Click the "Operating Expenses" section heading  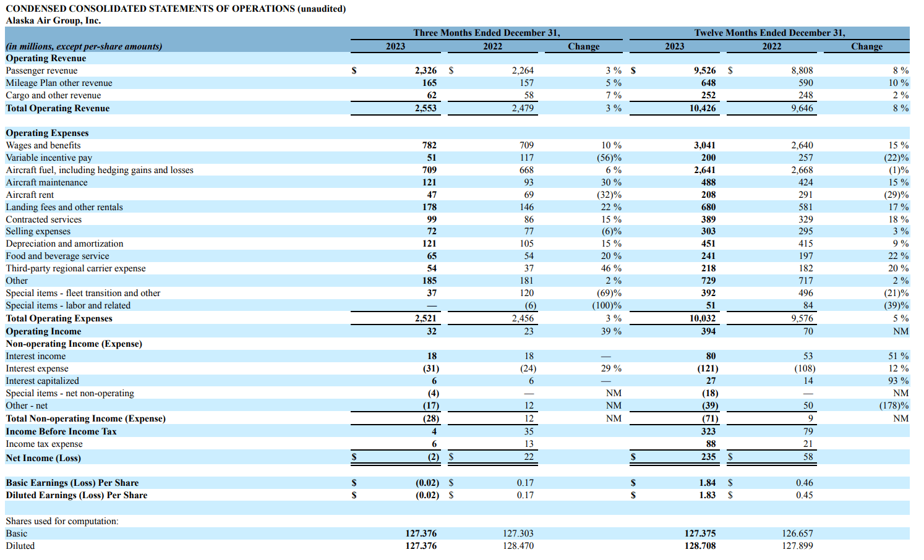click(x=47, y=133)
